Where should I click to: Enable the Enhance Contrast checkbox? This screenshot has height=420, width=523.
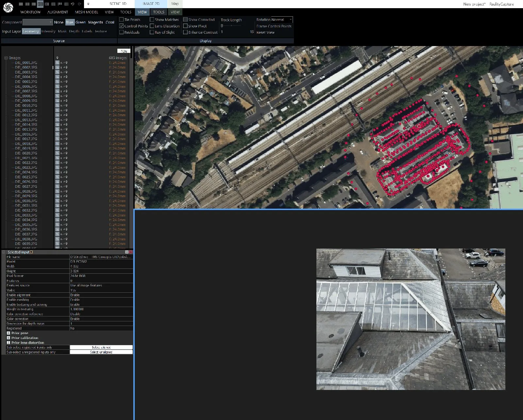[x=185, y=32]
